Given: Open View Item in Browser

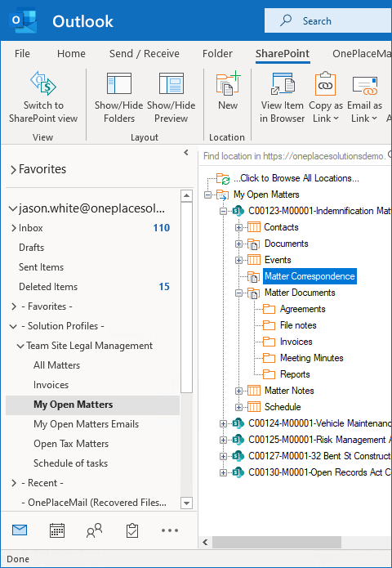Looking at the screenshot, I should [x=283, y=98].
